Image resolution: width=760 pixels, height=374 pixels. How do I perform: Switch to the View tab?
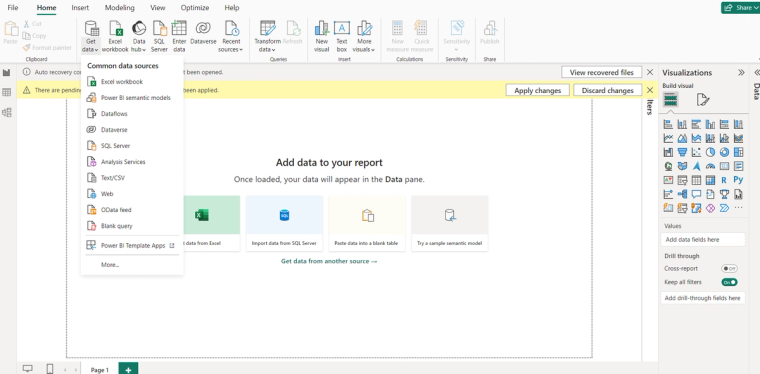[x=158, y=8]
